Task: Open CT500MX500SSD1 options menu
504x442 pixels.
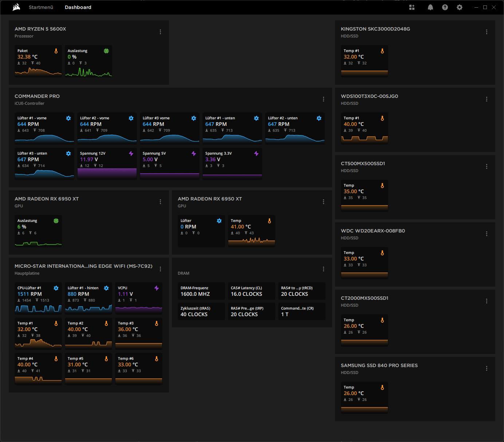Action: pos(487,167)
